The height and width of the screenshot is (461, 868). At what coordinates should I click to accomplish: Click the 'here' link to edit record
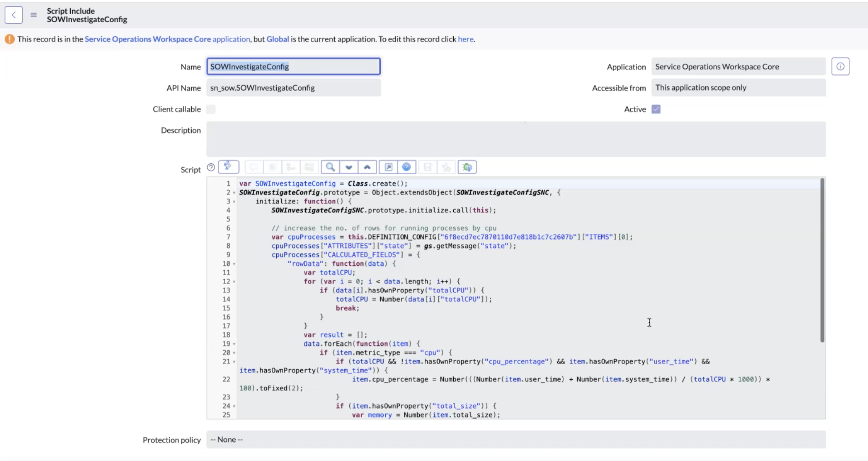point(465,39)
